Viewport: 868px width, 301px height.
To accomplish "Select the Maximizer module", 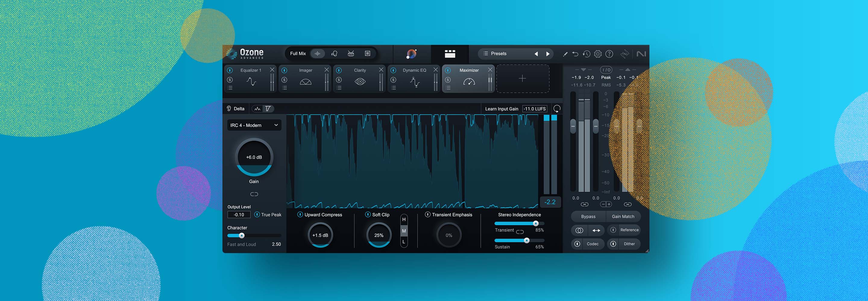I will 469,79.
